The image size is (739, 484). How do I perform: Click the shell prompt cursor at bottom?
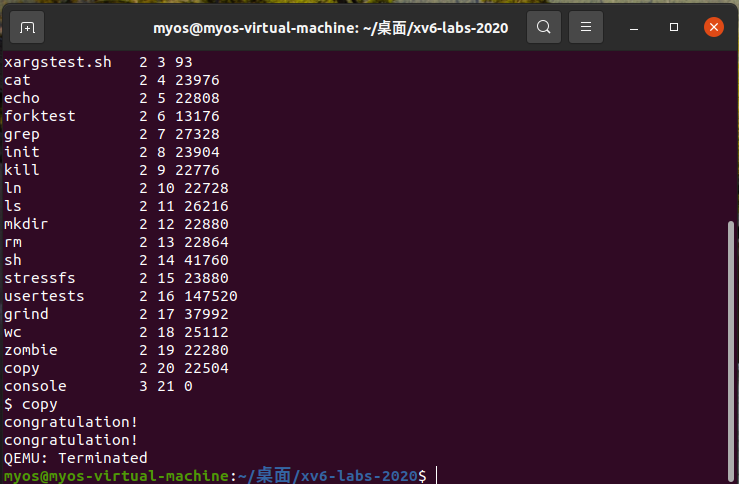(x=437, y=476)
